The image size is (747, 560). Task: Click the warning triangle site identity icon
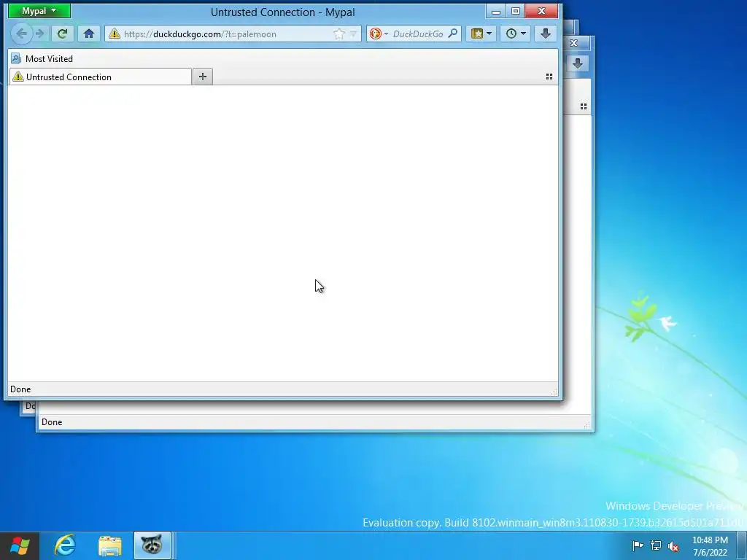click(115, 34)
